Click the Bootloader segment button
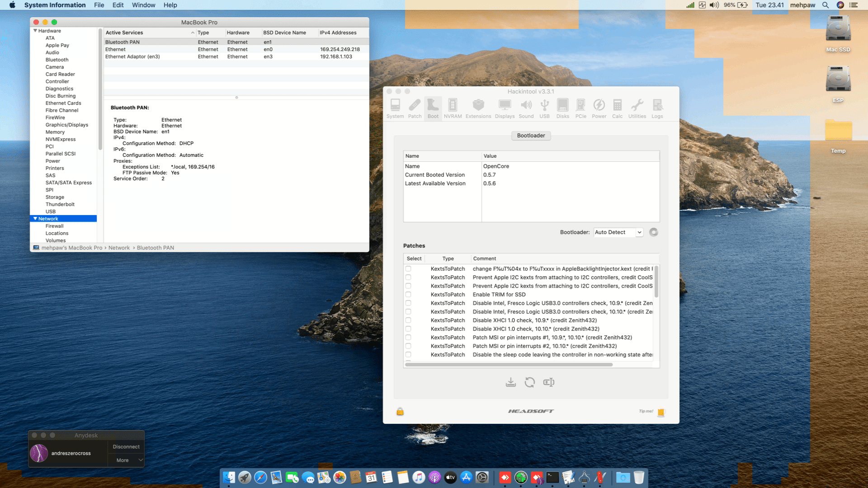The image size is (868, 488). [x=531, y=136]
